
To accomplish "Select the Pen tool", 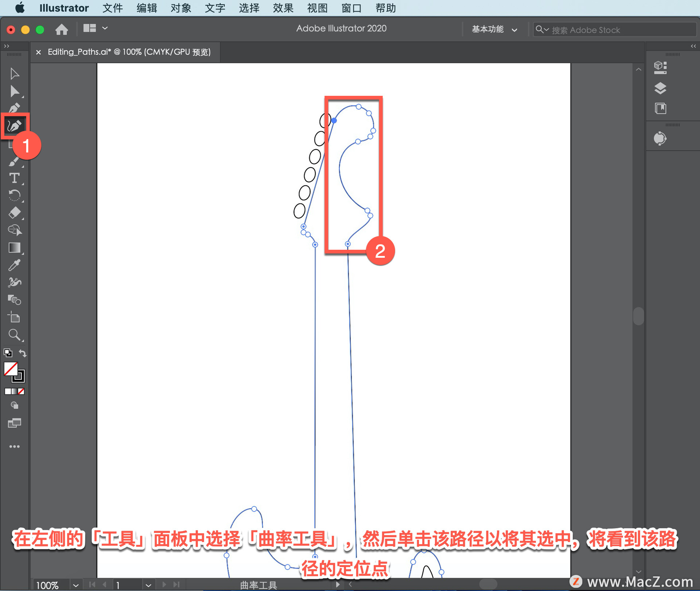I will [15, 108].
